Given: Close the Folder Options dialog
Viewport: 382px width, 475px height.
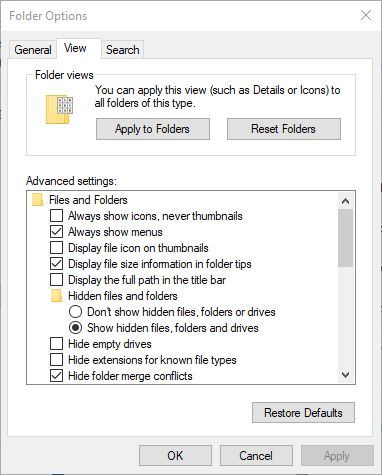Looking at the screenshot, I should click(x=366, y=15).
